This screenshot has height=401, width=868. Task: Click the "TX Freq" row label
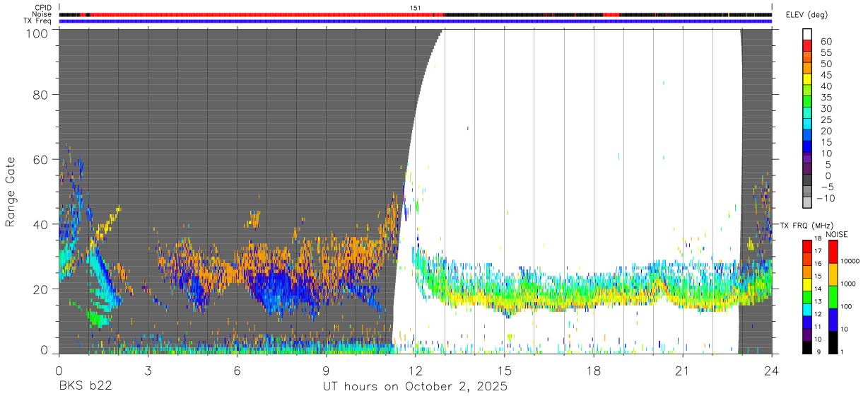pos(38,21)
